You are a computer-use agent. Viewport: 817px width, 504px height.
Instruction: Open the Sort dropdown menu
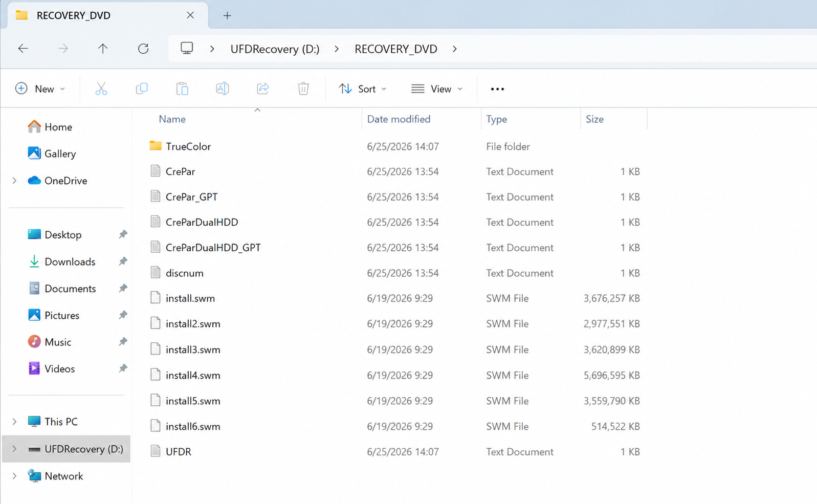click(x=363, y=89)
